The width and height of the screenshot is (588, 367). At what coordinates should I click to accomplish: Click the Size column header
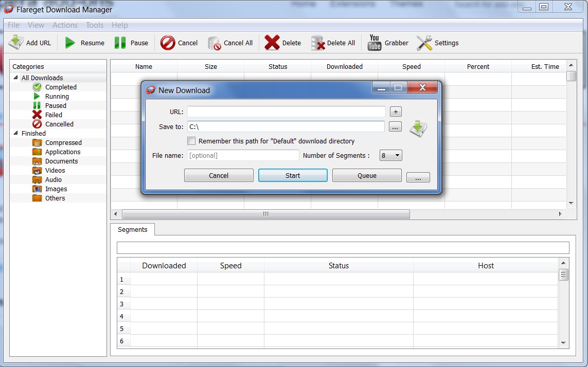(x=211, y=66)
